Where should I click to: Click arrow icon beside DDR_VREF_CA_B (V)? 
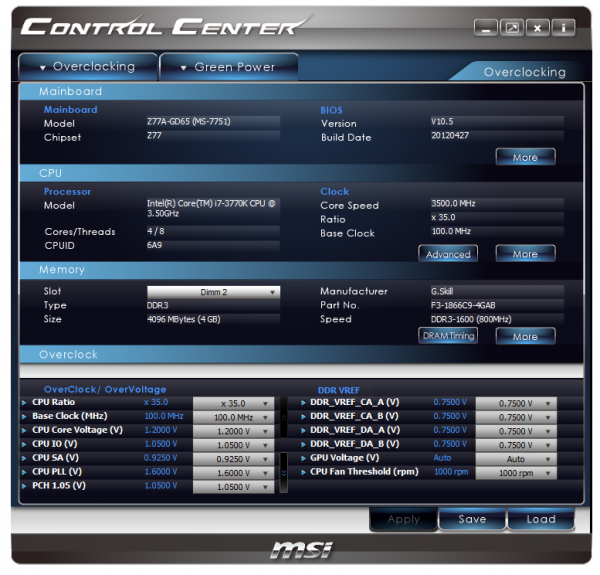(x=303, y=417)
